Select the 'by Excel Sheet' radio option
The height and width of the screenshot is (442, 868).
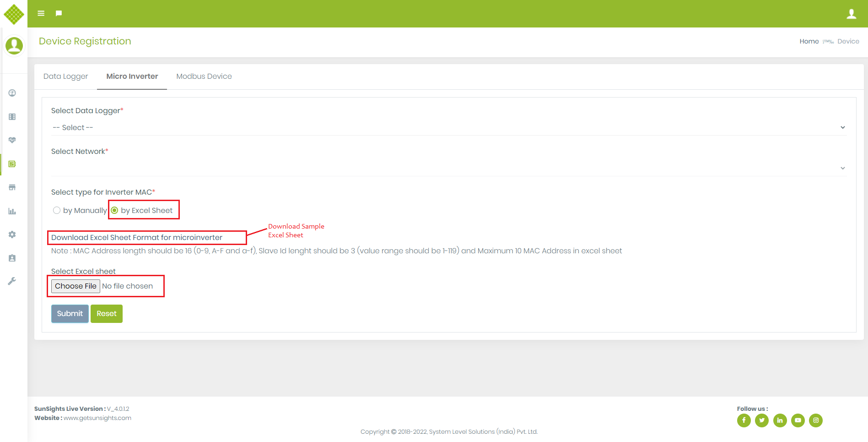pos(115,210)
